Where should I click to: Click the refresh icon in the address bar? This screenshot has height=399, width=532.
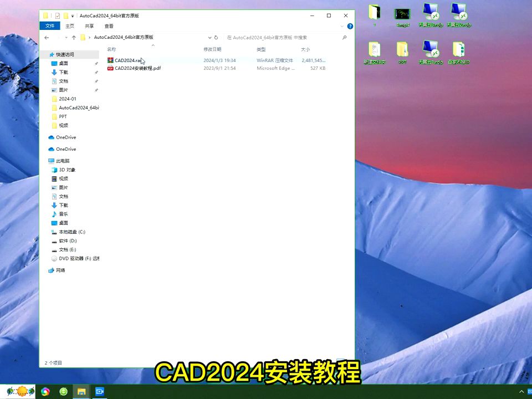[x=216, y=38]
